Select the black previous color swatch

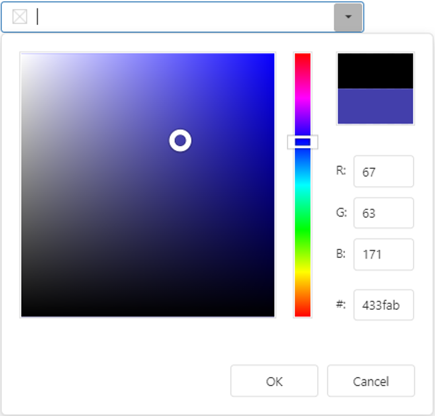point(375,71)
